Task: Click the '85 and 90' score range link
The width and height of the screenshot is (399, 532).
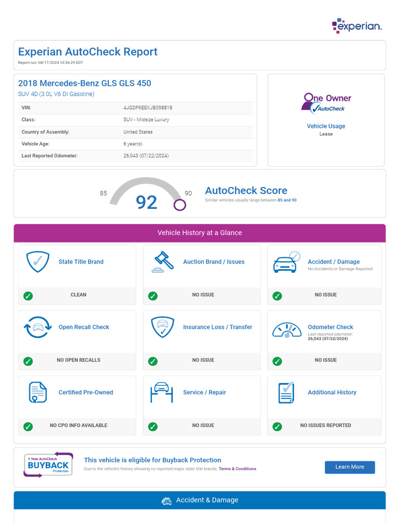Action: [287, 200]
